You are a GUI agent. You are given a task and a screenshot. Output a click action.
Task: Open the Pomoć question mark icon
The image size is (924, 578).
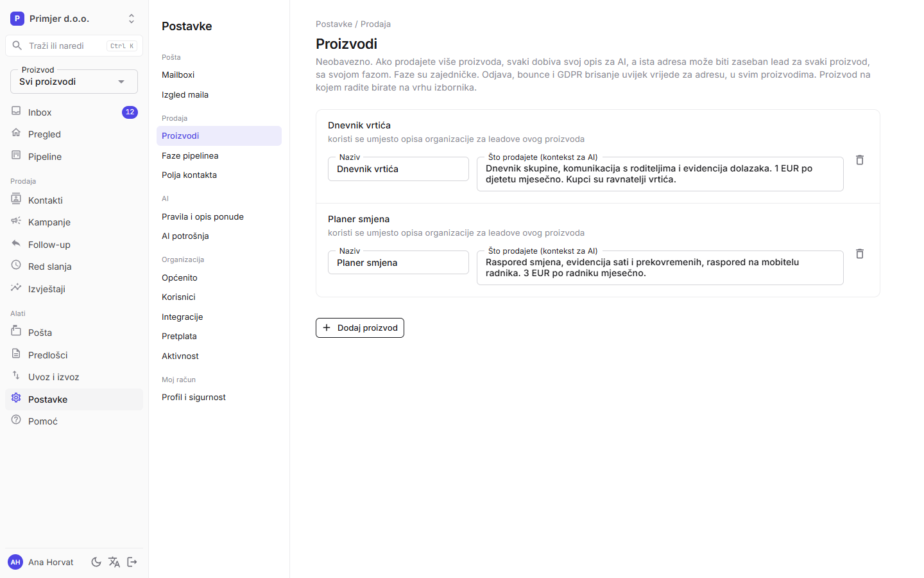16,420
